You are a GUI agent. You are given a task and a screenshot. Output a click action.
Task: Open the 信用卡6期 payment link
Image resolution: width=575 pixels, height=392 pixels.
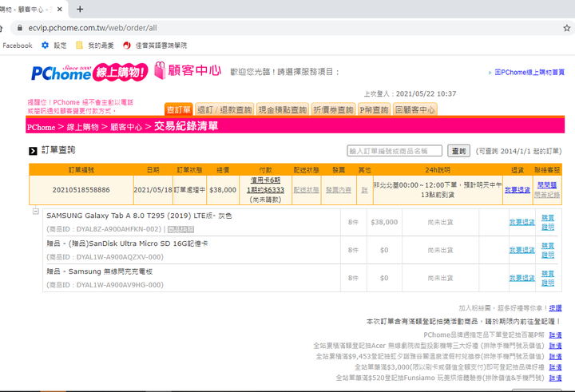pos(265,180)
